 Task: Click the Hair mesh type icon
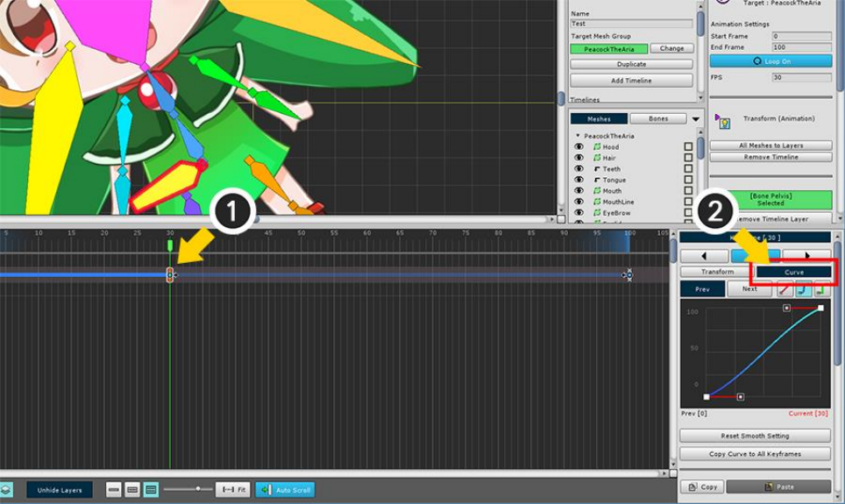tap(597, 158)
